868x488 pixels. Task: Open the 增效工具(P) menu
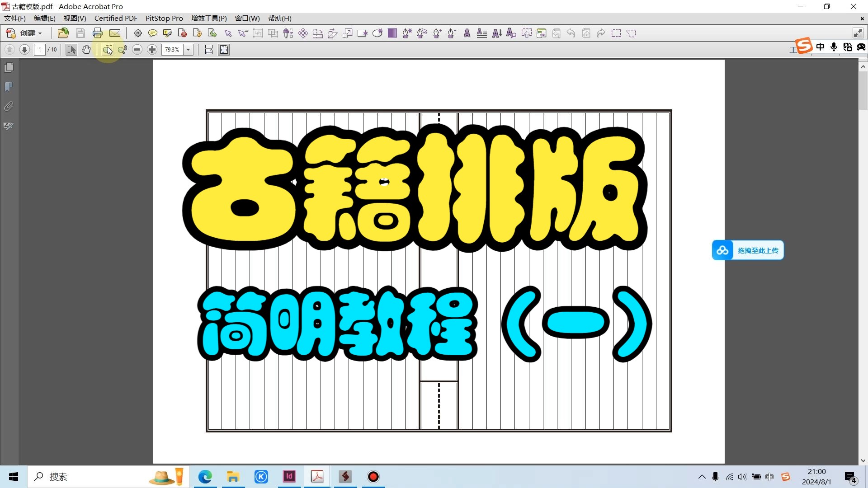pyautogui.click(x=209, y=18)
